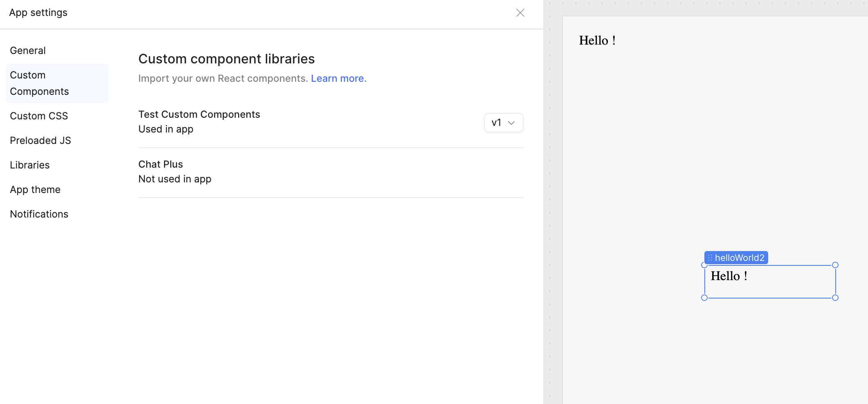Viewport: 868px width, 404px height.
Task: Click the bottom-right resize handle of helloWorld2
Action: click(x=835, y=298)
